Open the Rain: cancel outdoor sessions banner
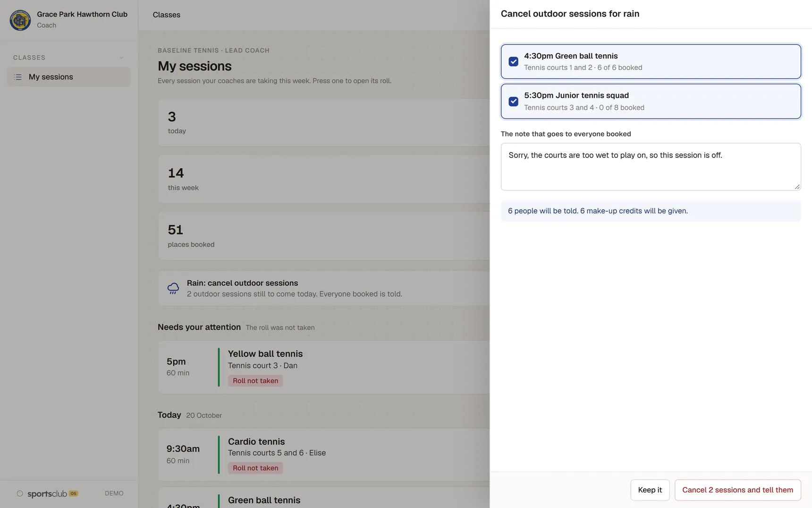 click(x=324, y=288)
